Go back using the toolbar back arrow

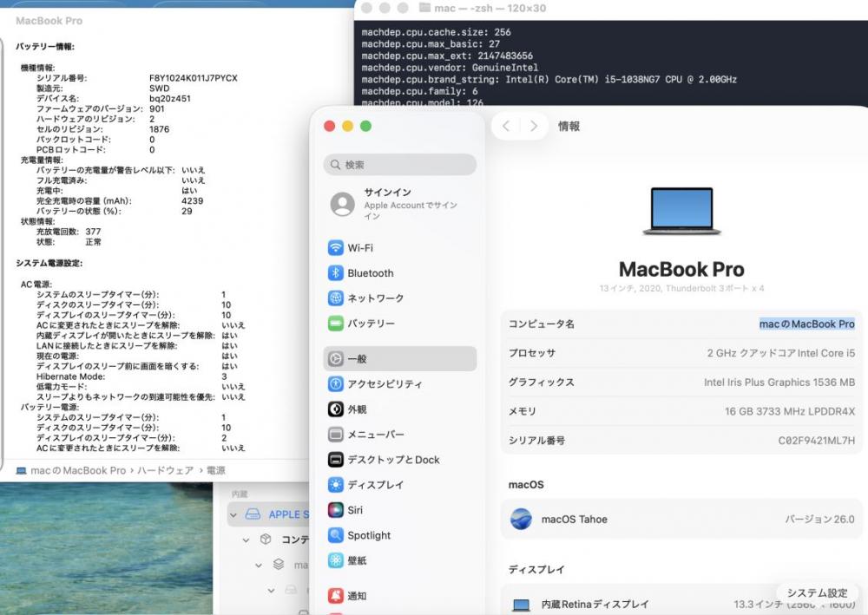point(506,127)
